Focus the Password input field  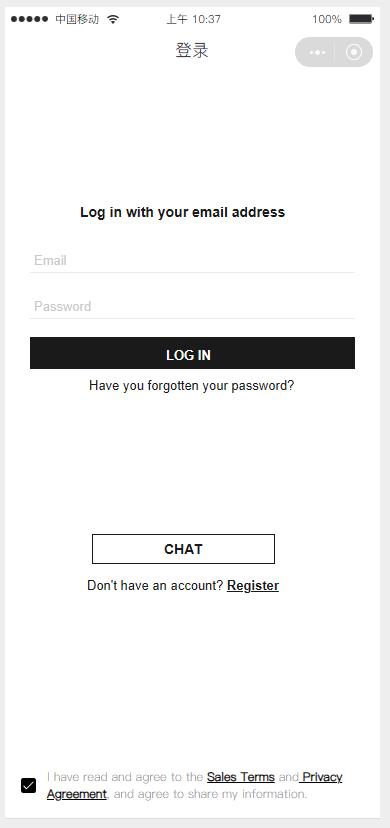point(192,306)
